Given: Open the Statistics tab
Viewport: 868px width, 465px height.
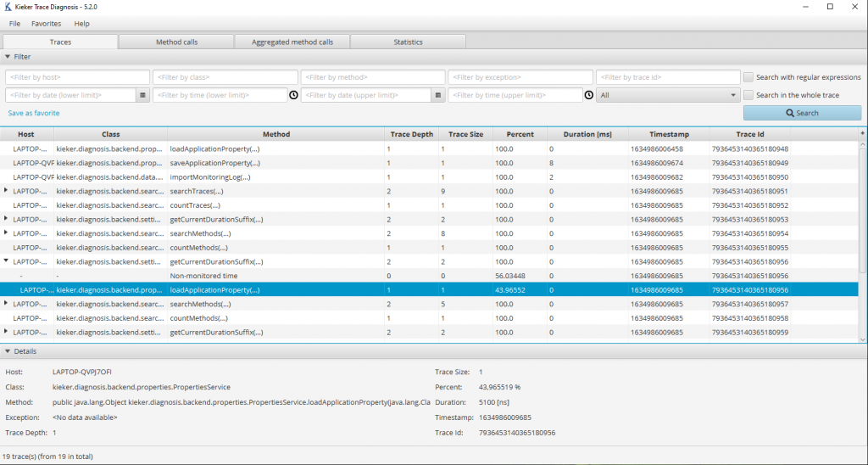Looking at the screenshot, I should pyautogui.click(x=408, y=42).
